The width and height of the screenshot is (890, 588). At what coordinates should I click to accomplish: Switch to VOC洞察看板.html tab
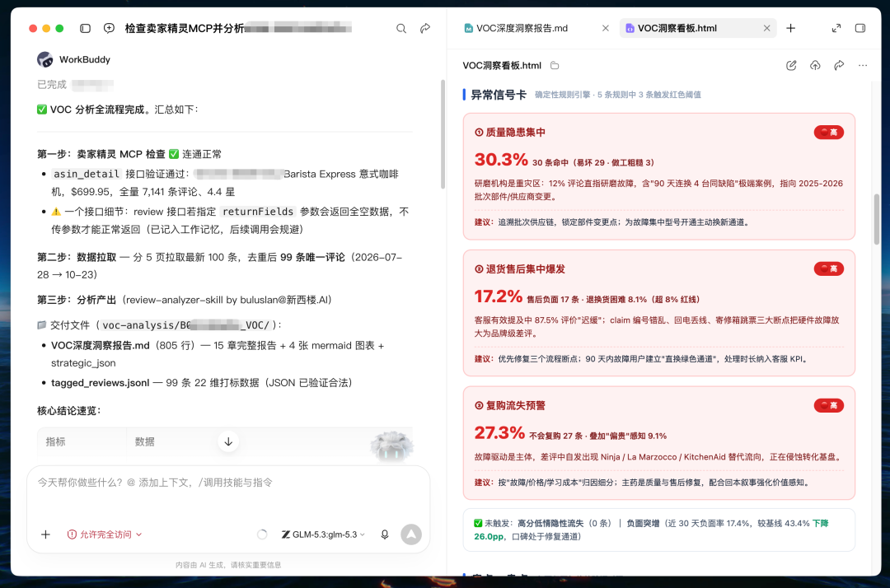point(677,28)
